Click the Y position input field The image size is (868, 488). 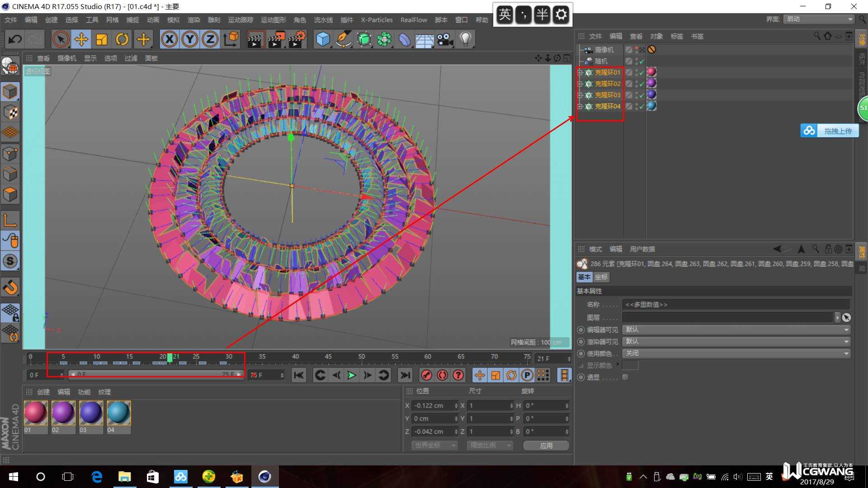pos(432,418)
